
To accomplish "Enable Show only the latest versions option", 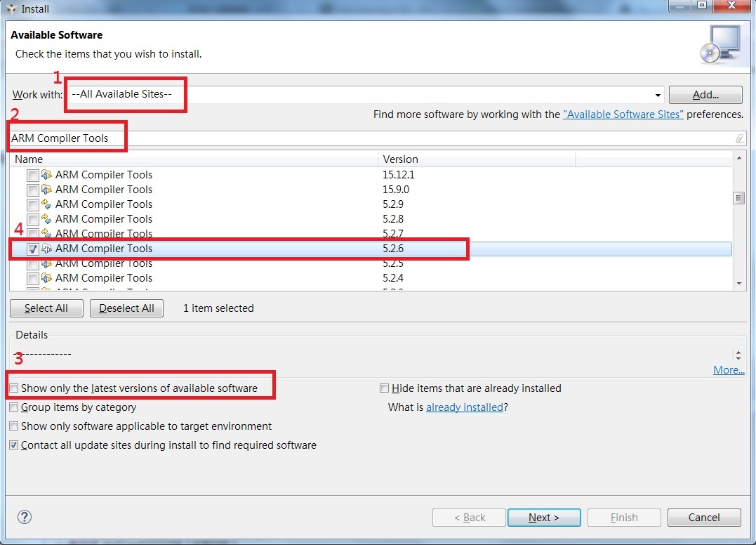I will [14, 388].
